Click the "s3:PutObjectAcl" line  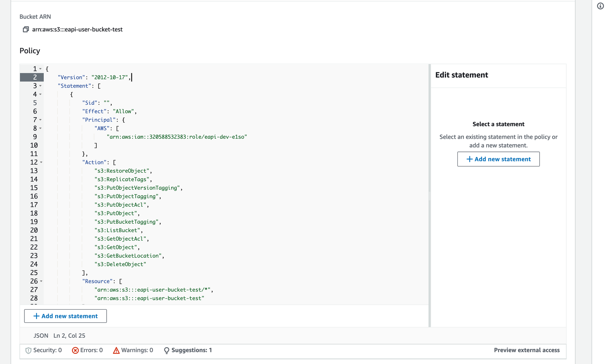(x=122, y=205)
